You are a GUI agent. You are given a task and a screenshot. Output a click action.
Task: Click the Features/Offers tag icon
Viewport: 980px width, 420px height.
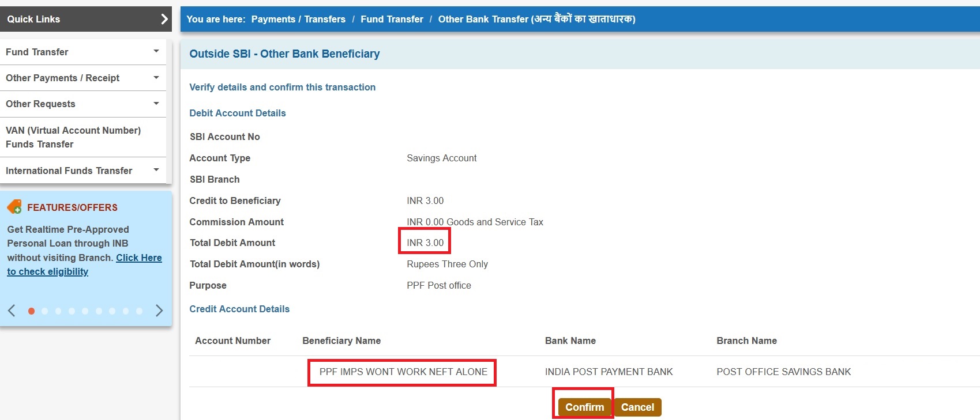click(x=14, y=207)
